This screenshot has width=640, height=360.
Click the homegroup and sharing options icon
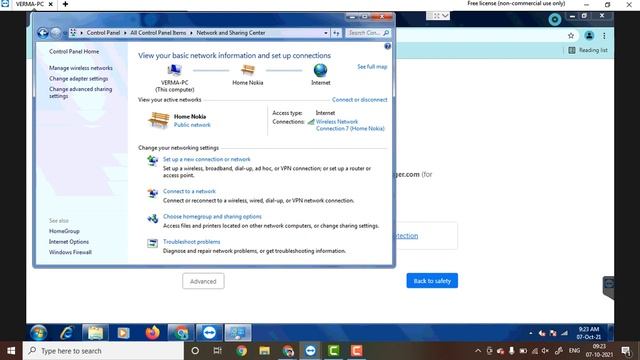153,218
